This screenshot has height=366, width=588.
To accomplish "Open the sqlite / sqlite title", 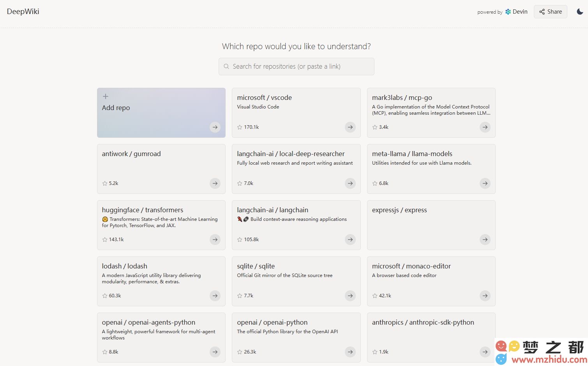I will pyautogui.click(x=256, y=266).
